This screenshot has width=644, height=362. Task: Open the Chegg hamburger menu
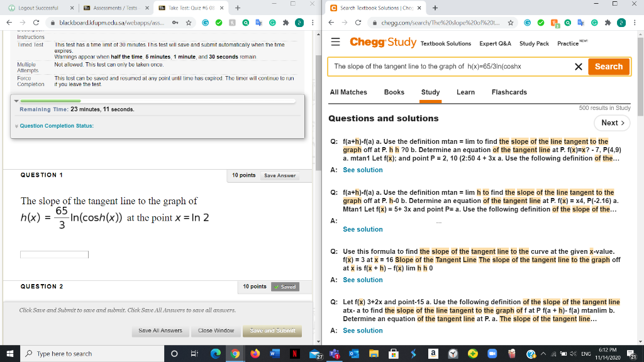click(x=336, y=42)
